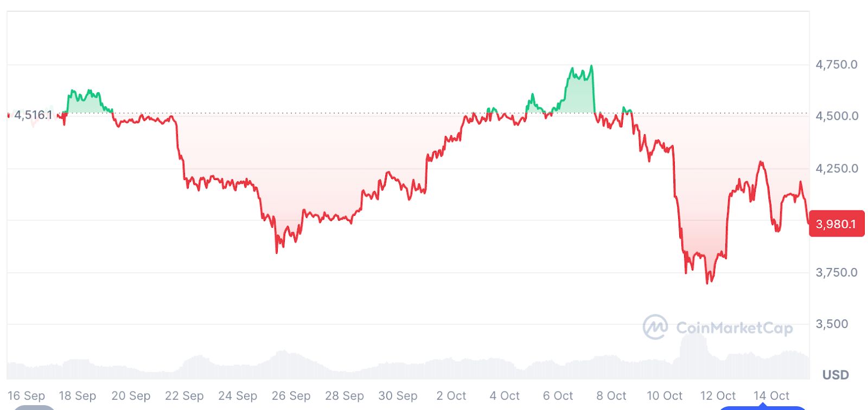Click the USD currency label
Screen dimensions: 868x410
click(835, 375)
